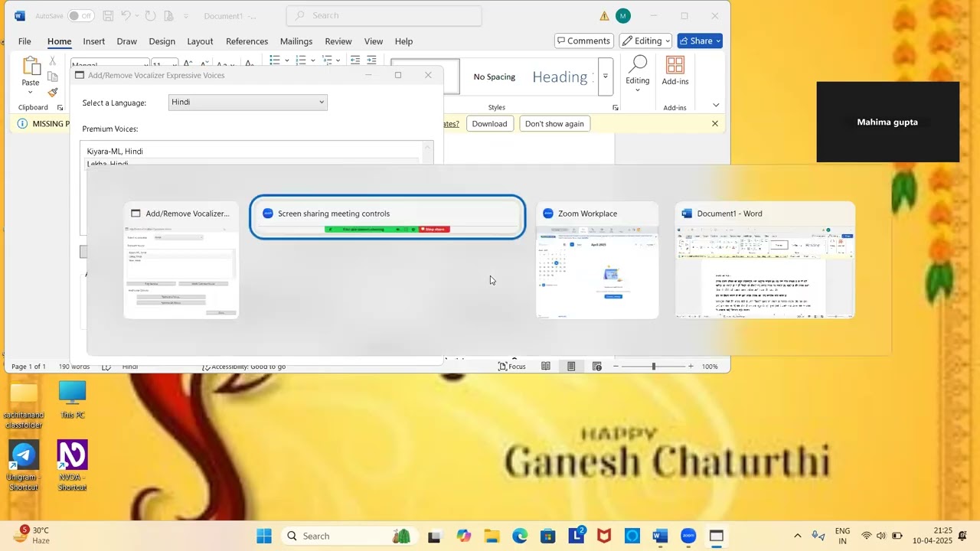The width and height of the screenshot is (980, 551).
Task: Apply the No Spacing style
Action: pyautogui.click(x=495, y=77)
